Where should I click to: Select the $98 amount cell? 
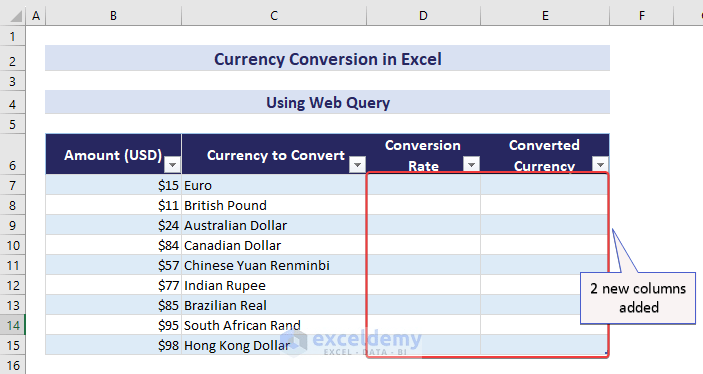(113, 345)
